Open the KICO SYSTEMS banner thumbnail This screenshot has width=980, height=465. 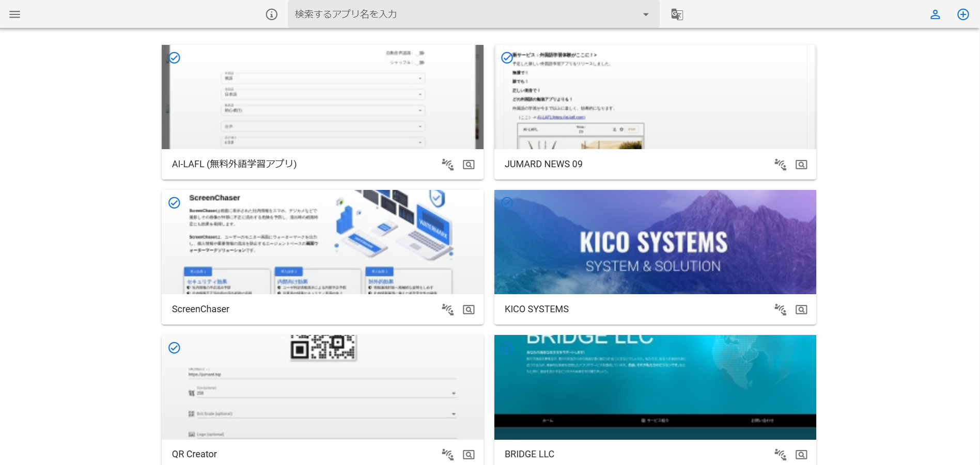[x=655, y=242]
